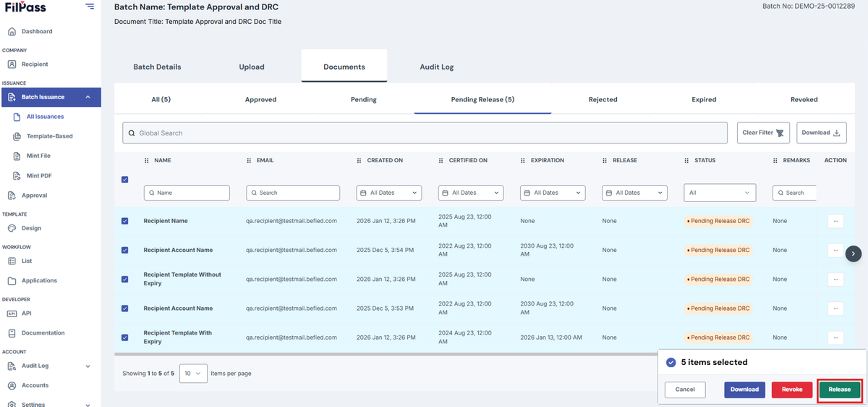Open Mint PDF page

[39, 175]
